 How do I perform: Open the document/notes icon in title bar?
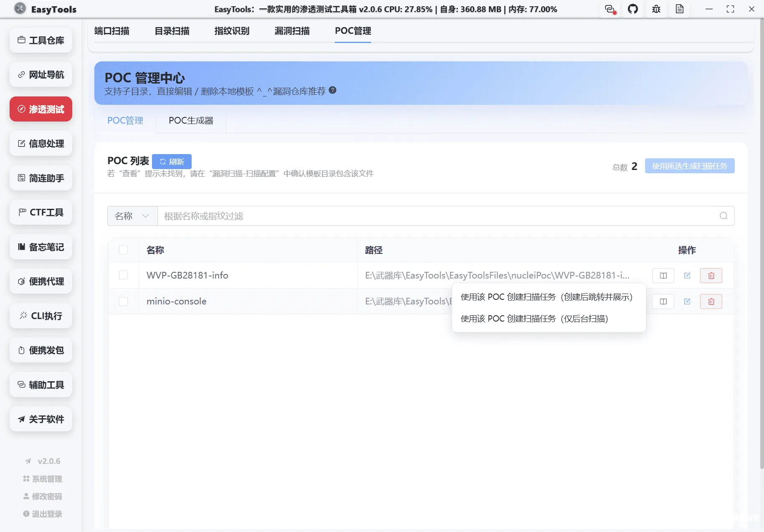coord(680,9)
